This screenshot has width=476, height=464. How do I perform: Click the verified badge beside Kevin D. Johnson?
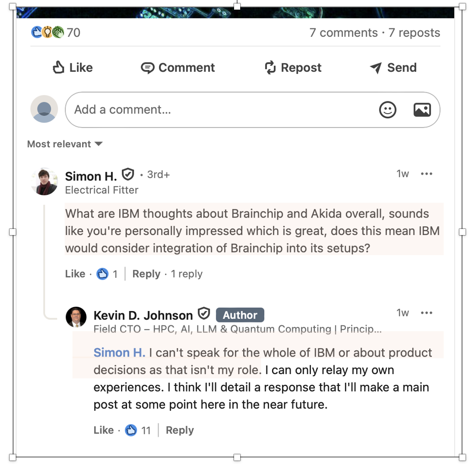coord(204,314)
